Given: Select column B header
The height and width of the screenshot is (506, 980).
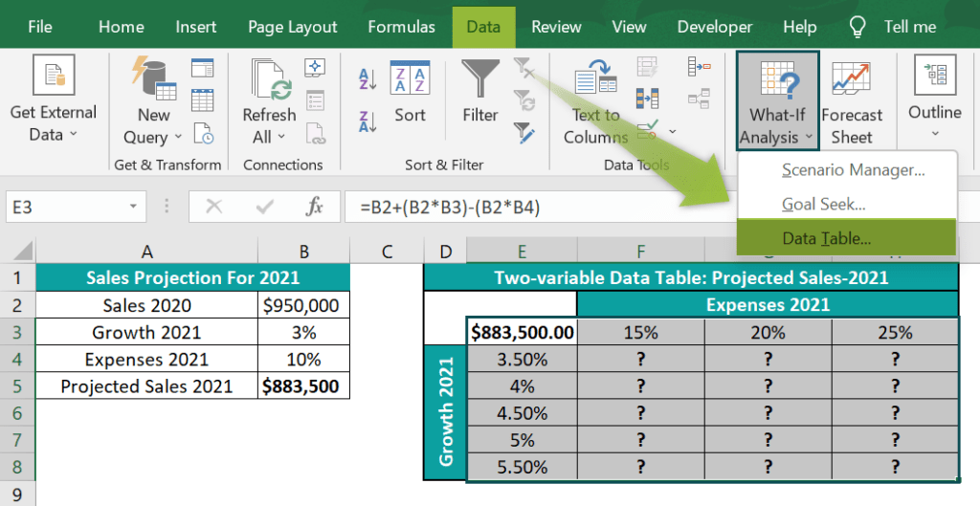Looking at the screenshot, I should point(303,252).
